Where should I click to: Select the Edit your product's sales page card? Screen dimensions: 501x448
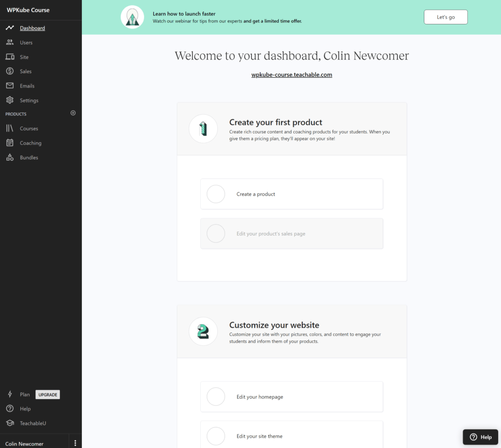point(292,233)
